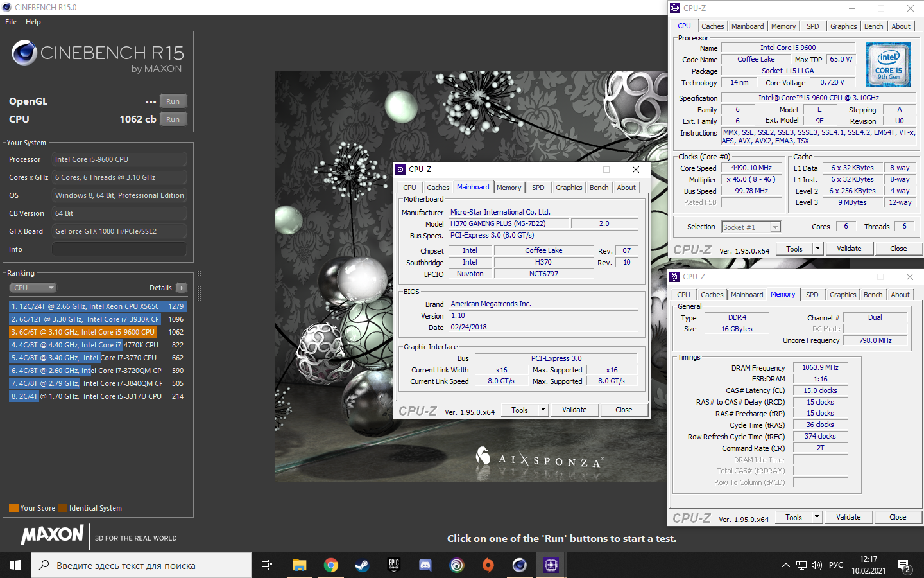
Task: Open Graphics tab in top-right CPU-Z window
Action: click(844, 26)
